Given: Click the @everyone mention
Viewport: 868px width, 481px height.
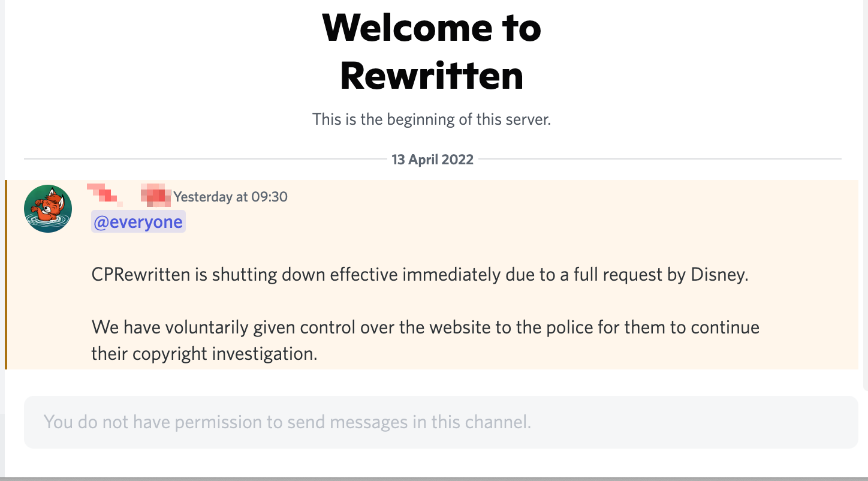Looking at the screenshot, I should pos(138,222).
